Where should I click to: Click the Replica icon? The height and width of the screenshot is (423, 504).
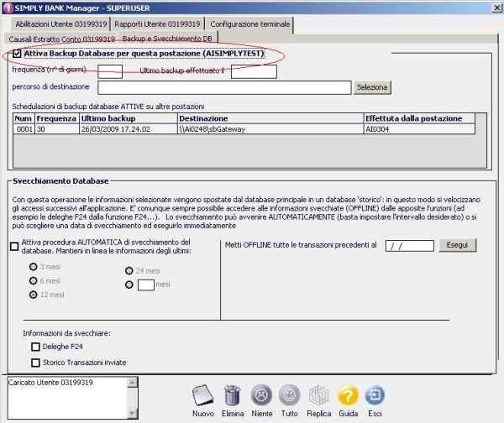point(318,395)
